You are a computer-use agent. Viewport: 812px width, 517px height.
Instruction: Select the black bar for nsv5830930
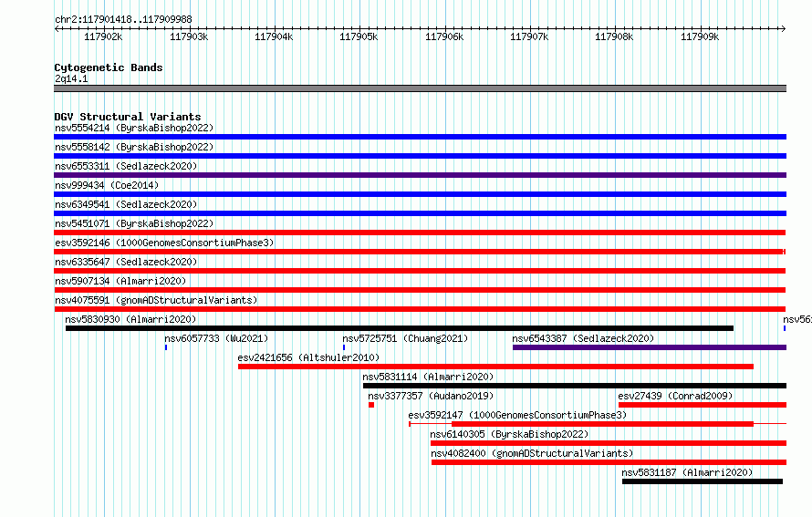[x=400, y=328]
